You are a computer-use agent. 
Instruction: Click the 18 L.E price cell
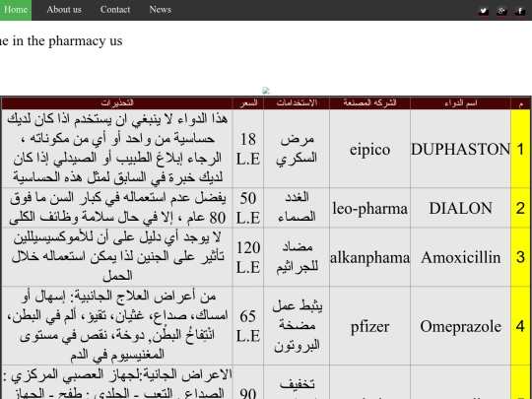(248, 149)
